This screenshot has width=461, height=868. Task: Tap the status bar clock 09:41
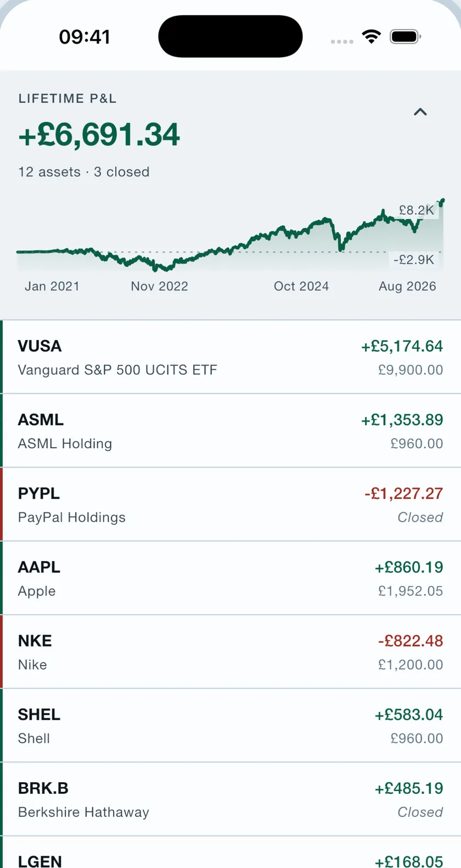(x=85, y=37)
